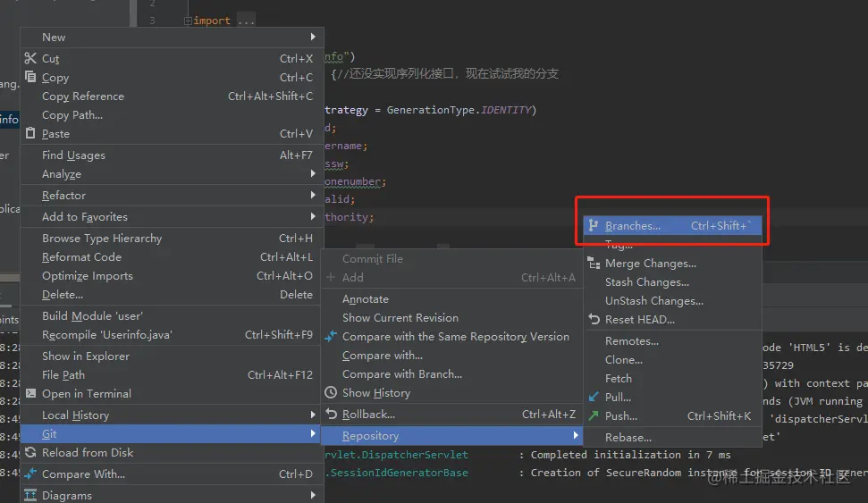The image size is (868, 503).
Task: Click DispatcherServlet log line text
Action: coord(396,454)
